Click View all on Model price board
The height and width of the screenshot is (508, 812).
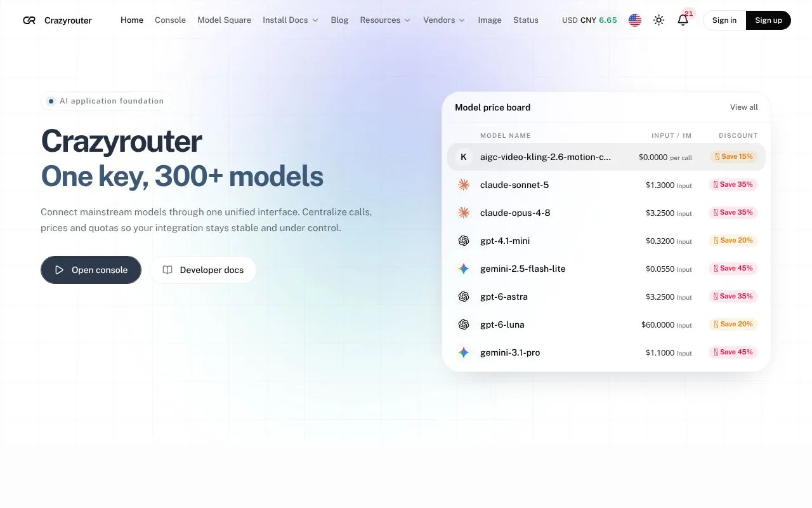744,107
